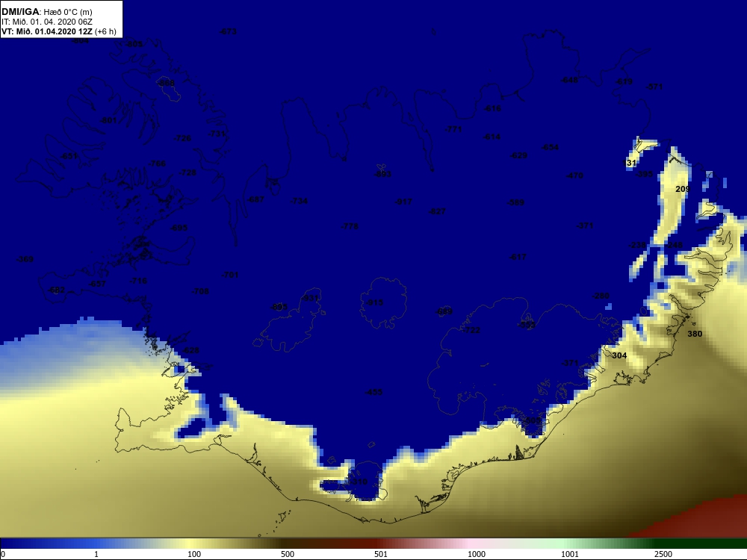The height and width of the screenshot is (560, 747).
Task: Click the map value '-310'
Action: pos(359,482)
